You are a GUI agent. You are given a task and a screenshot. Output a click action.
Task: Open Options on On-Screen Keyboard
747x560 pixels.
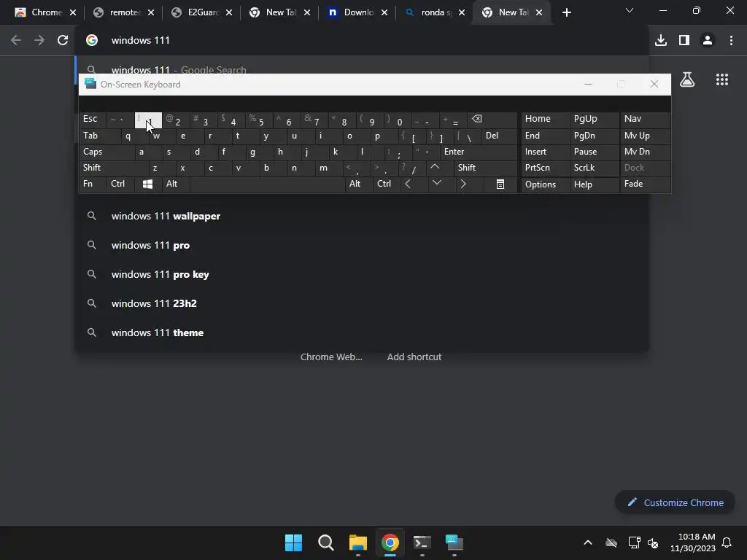click(545, 184)
